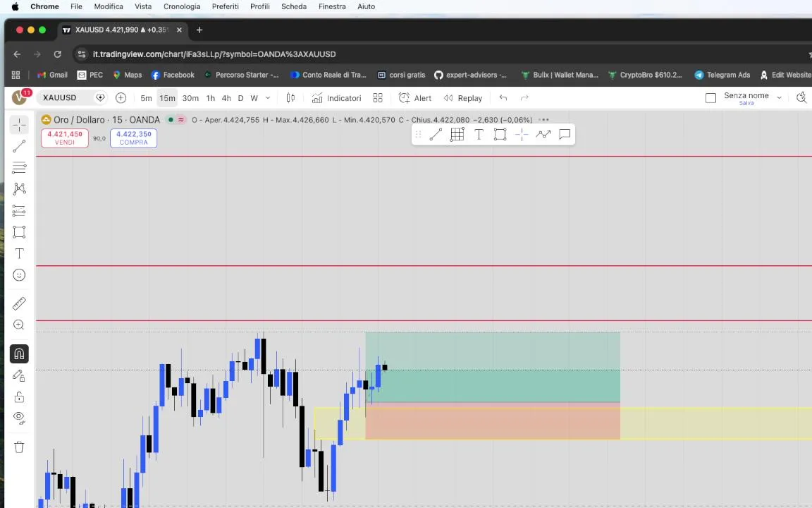Pick the path tool in floating toolbar
Screen dimensions: 812x508
543,135
